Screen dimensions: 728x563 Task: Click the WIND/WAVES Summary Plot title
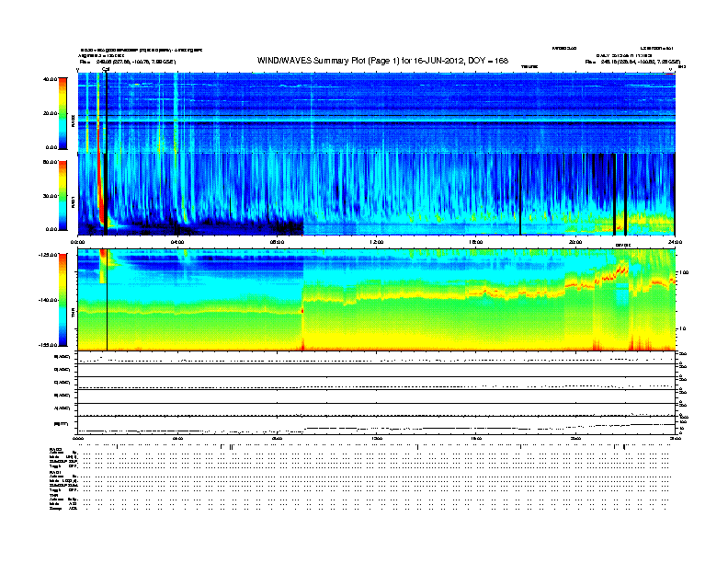382,61
